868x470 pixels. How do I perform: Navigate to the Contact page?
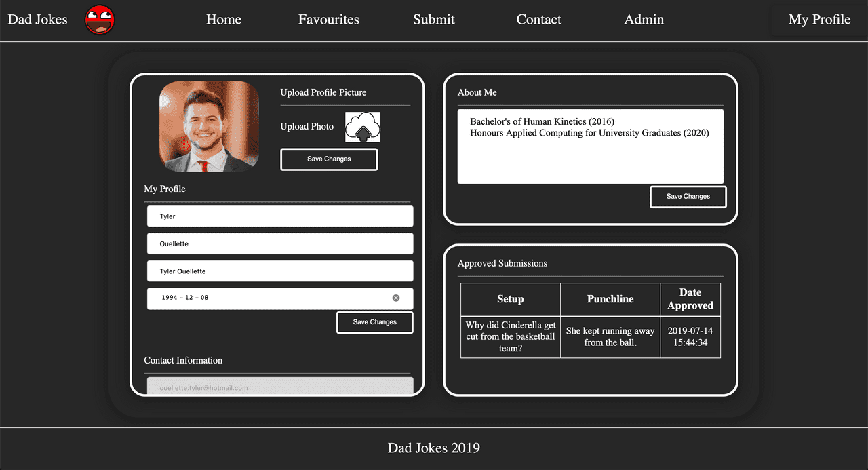coord(538,20)
